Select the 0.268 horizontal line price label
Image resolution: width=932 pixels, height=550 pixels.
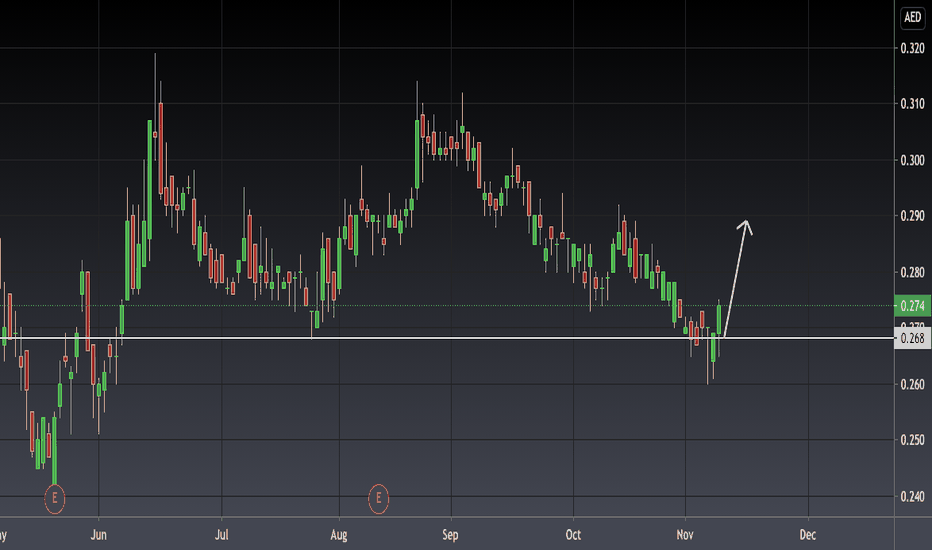912,338
